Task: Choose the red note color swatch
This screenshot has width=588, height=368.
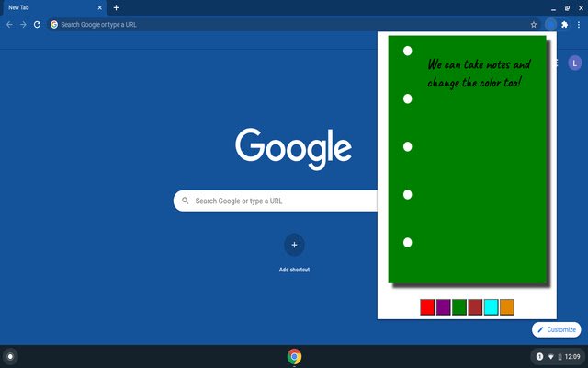Action: (427, 307)
